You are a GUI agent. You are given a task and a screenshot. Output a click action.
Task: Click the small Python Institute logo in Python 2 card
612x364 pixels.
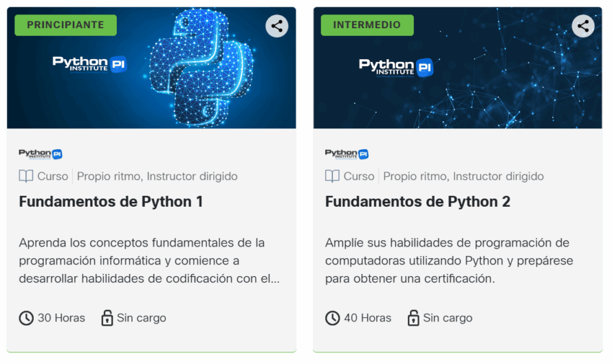(347, 154)
